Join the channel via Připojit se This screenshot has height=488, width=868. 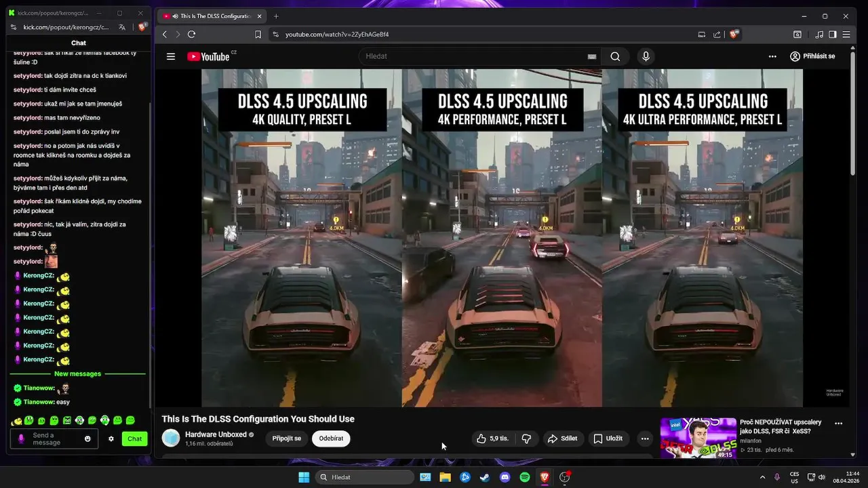click(287, 439)
